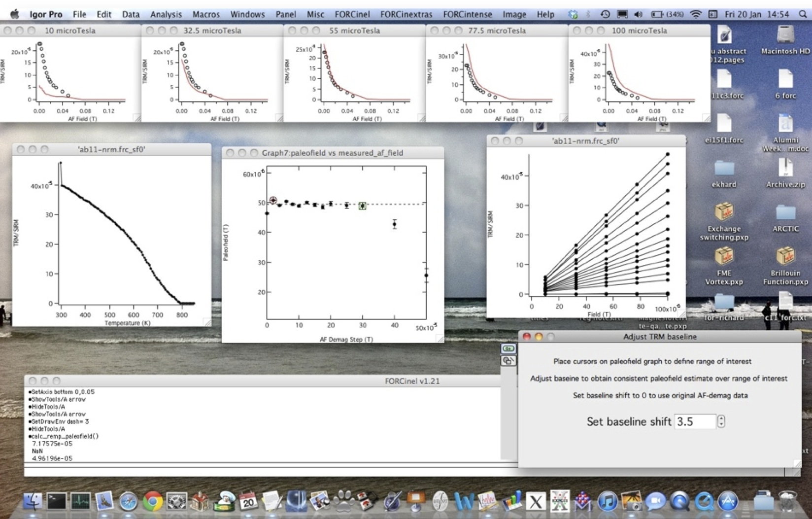The height and width of the screenshot is (519, 812).
Task: Open the Brillouin Function.pxp experiment file
Action: 785,257
